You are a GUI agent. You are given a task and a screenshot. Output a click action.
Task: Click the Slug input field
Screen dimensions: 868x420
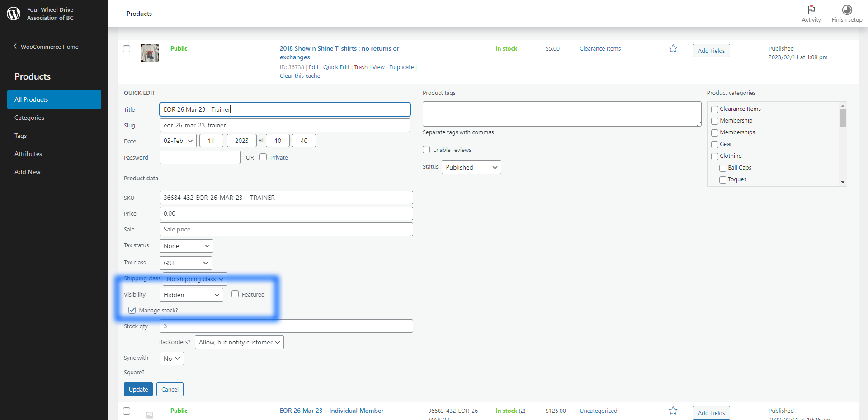tap(285, 125)
